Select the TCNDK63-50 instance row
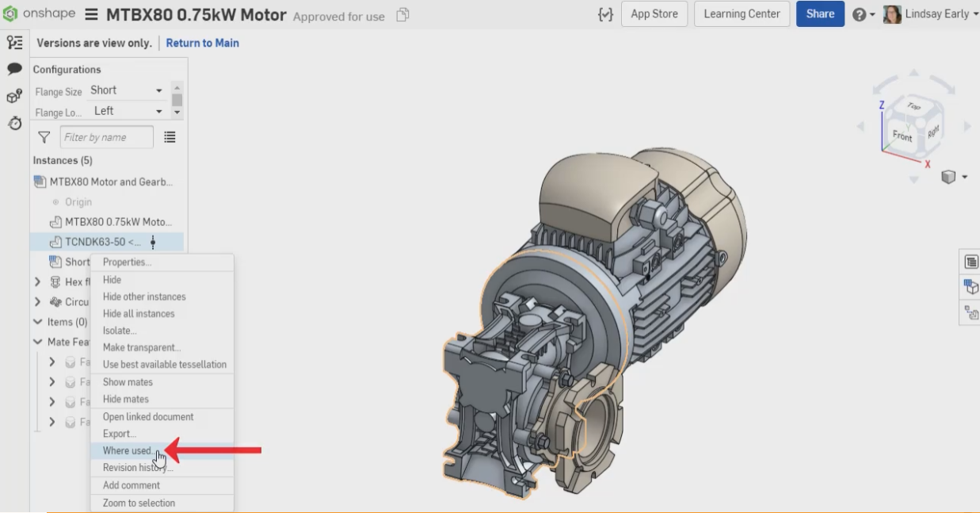This screenshot has height=513, width=980. click(x=107, y=242)
